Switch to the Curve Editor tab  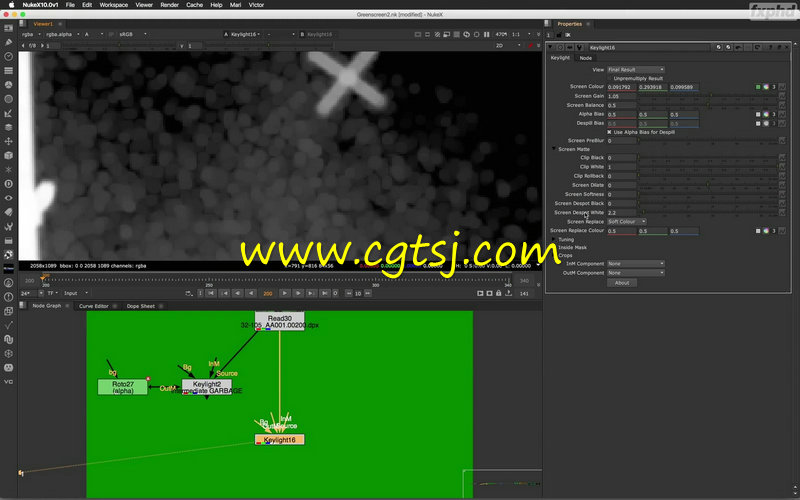(94, 306)
